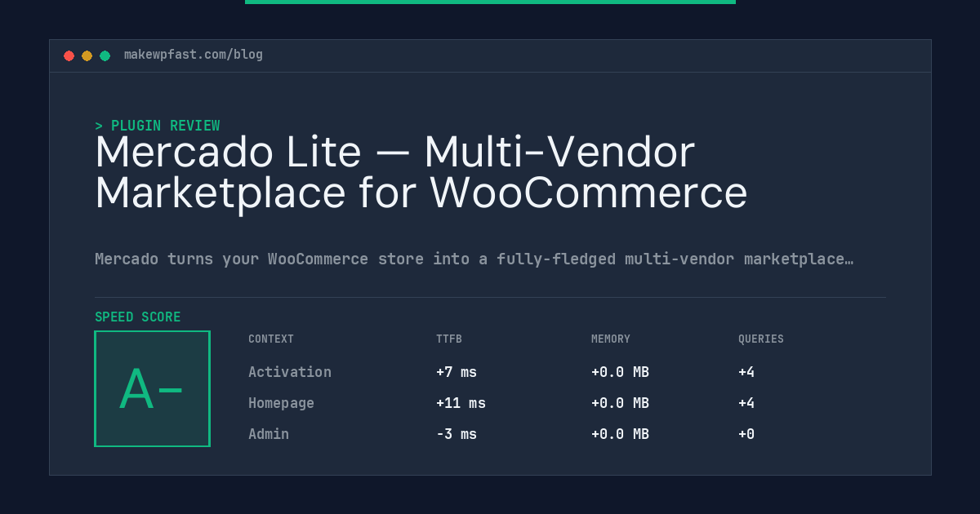Viewport: 980px width, 514px height.
Task: Click the Mercado description excerpt
Action: point(474,259)
